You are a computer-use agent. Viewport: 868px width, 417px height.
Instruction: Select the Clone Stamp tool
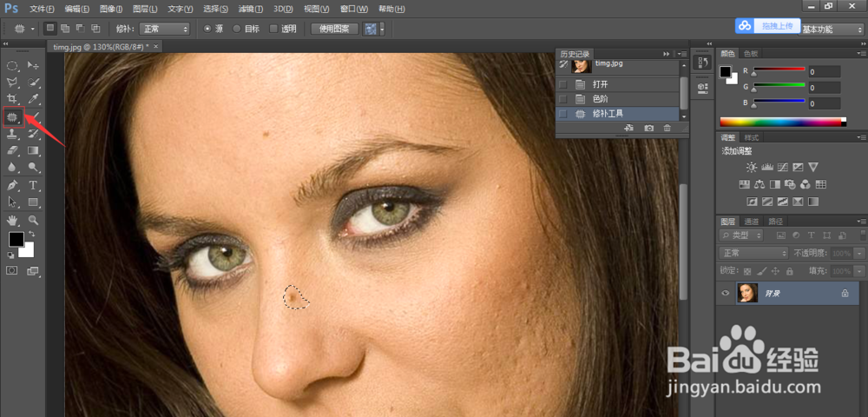(x=12, y=134)
